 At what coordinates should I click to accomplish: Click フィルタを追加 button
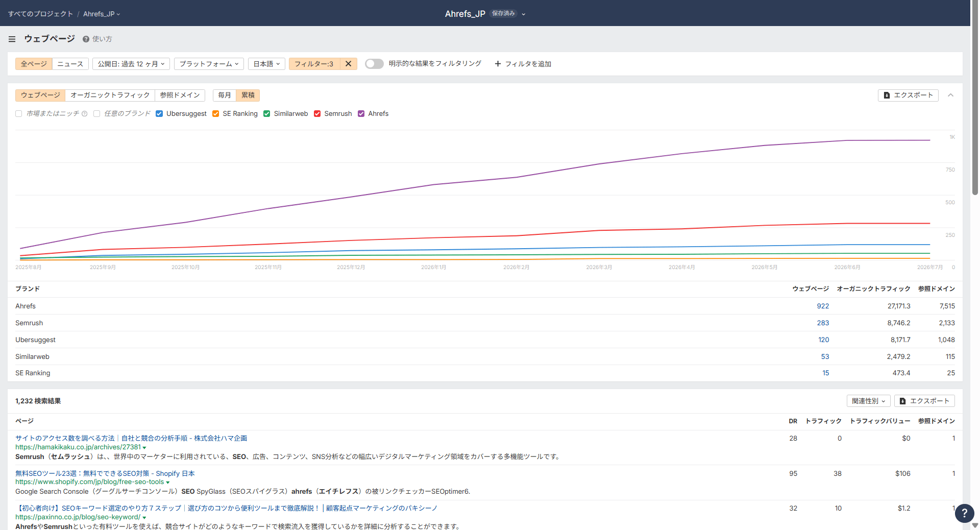[x=523, y=64]
